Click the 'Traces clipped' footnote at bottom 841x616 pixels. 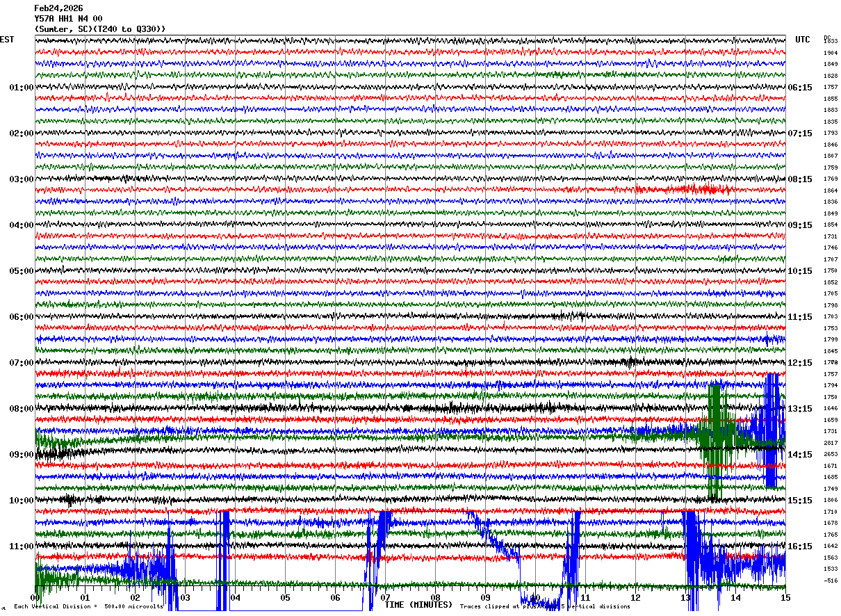[x=545, y=607]
